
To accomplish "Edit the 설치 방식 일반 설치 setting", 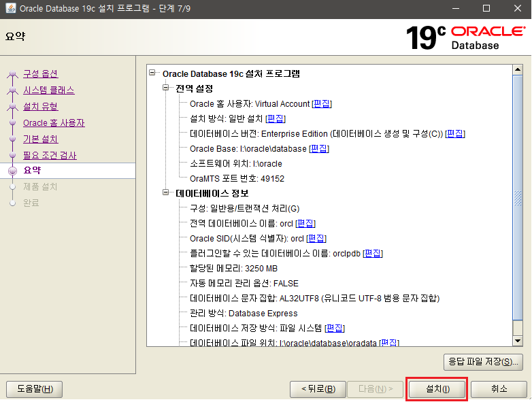I will click(x=275, y=119).
